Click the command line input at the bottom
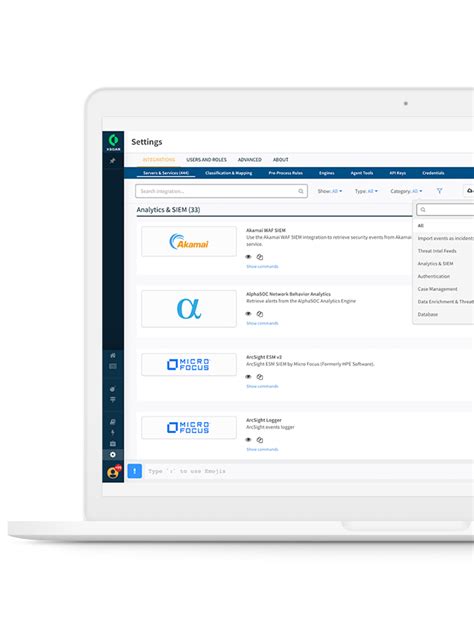Image resolution: width=474 pixels, height=630 pixels. (307, 471)
